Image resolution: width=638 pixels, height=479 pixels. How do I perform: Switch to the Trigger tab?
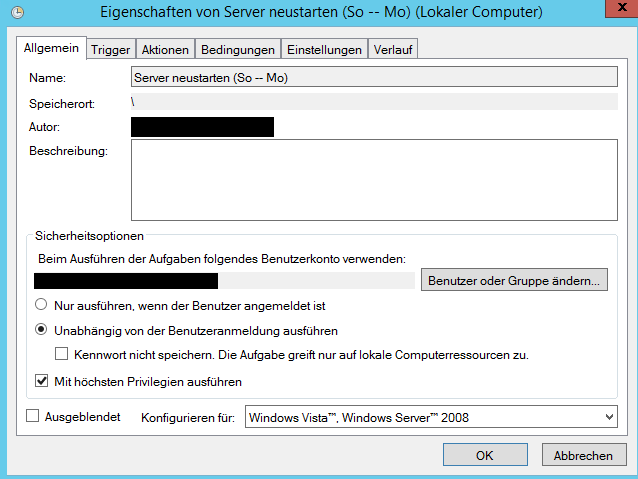point(111,50)
